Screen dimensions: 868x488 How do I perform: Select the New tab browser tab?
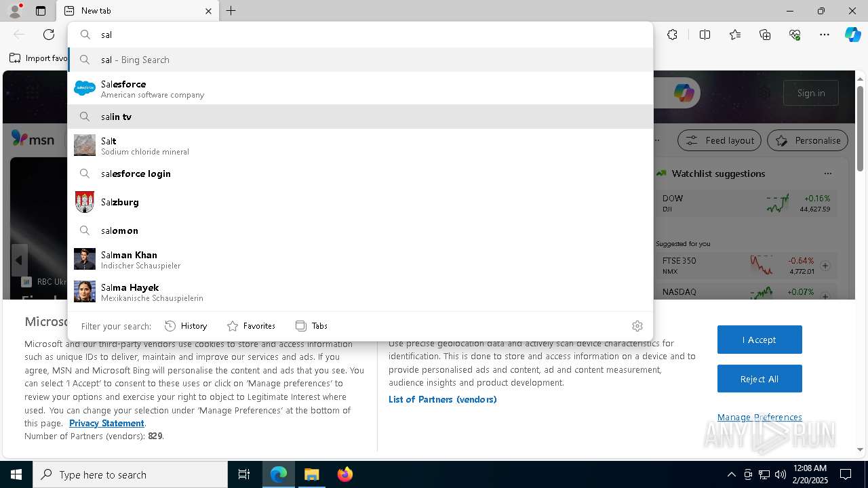(x=138, y=11)
